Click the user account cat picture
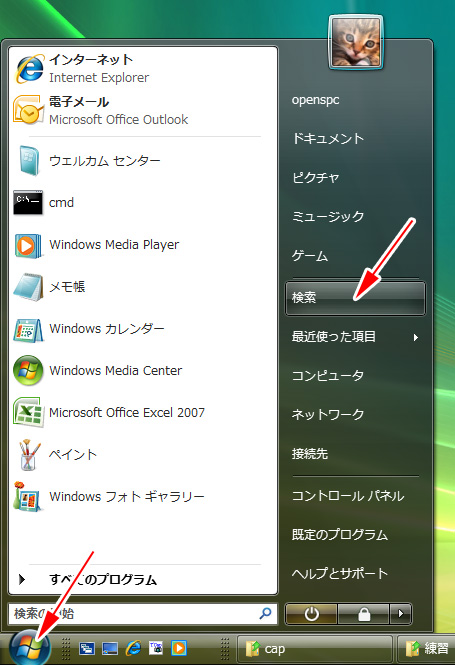Screen dimensions: 455x665 click(x=356, y=42)
